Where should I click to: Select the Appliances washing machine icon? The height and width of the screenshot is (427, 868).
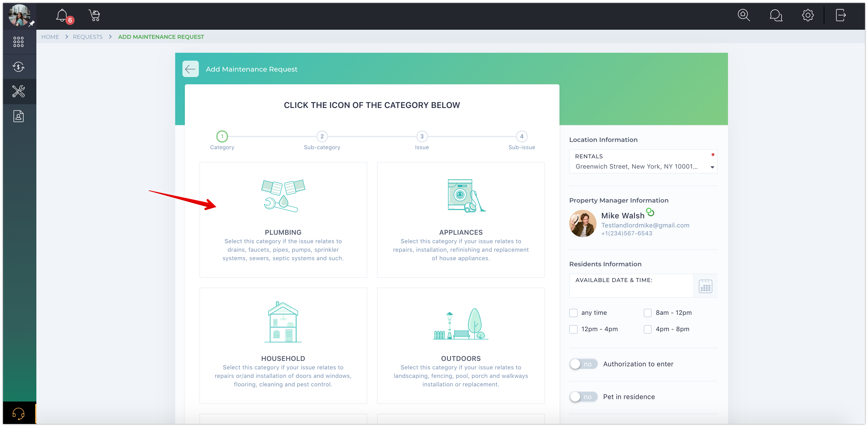(x=466, y=196)
